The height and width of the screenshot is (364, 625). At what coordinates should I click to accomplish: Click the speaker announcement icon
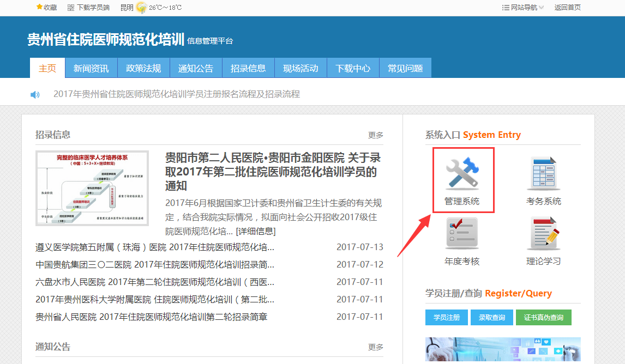(x=35, y=94)
